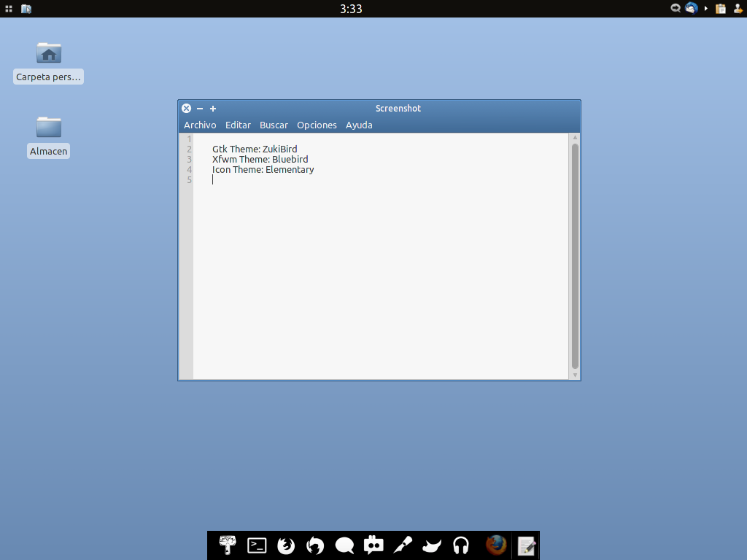The height and width of the screenshot is (560, 747).
Task: Click the chat arrow tray icon
Action: (675, 8)
